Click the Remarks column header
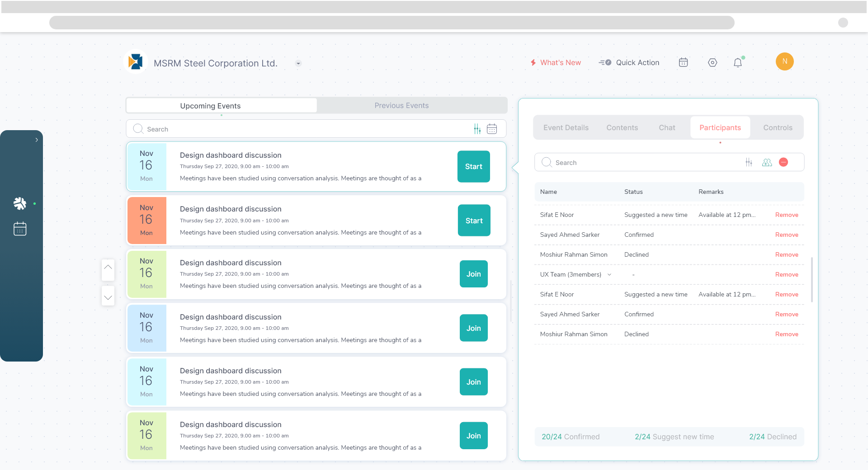 tap(711, 192)
